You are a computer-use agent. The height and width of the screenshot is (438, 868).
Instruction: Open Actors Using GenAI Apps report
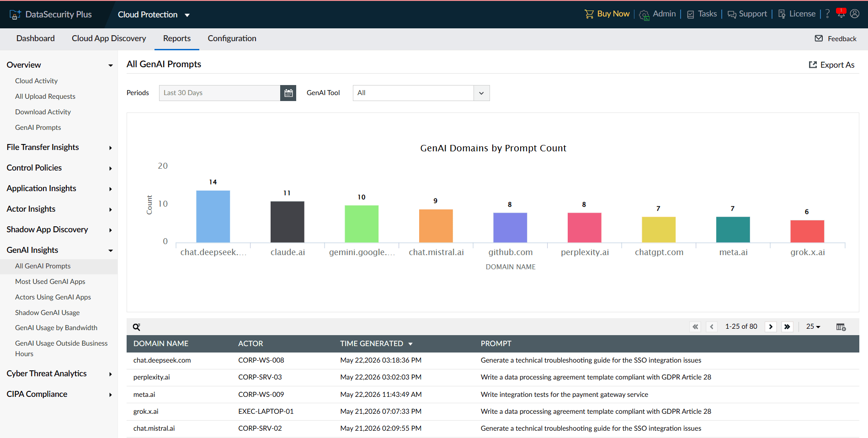pos(53,297)
